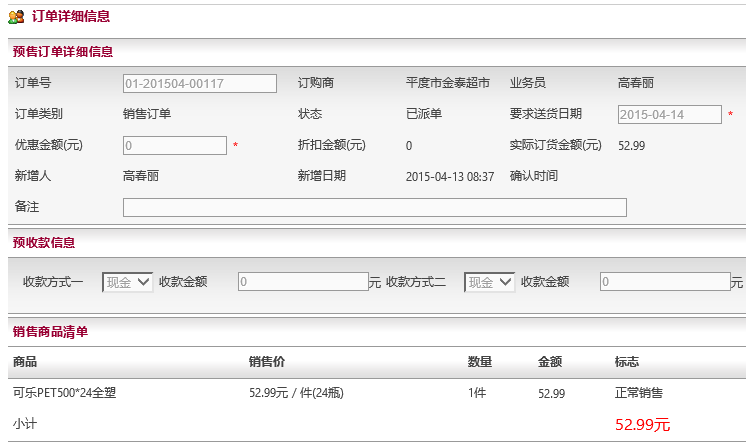
Task: Open the 收款方式二 payment method dropdown
Action: (489, 282)
